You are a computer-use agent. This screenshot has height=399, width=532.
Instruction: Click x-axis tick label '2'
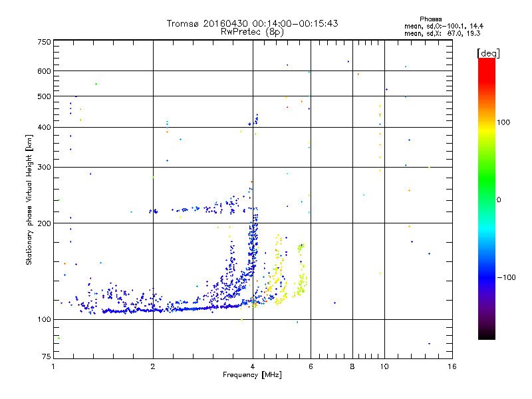[153, 366]
